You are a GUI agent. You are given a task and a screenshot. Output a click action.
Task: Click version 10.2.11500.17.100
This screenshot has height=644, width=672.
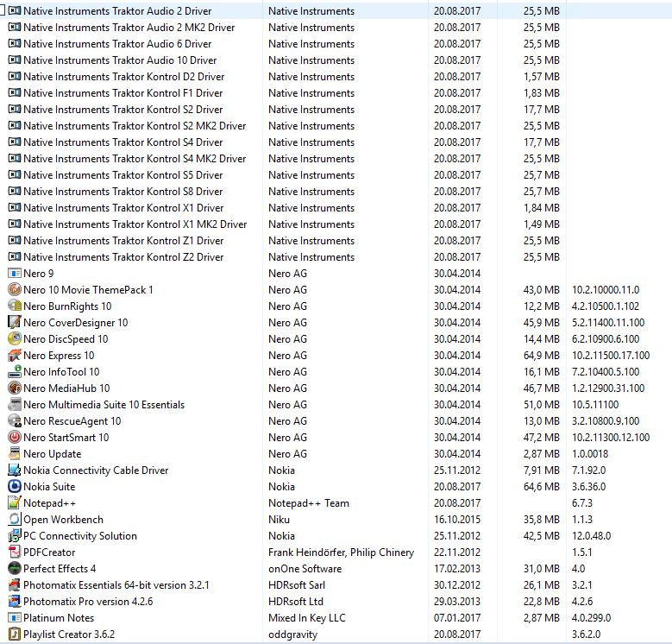coord(611,356)
